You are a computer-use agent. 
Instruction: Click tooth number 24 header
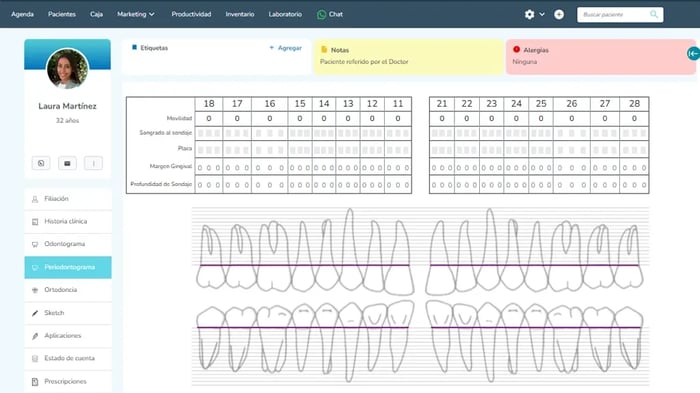[517, 104]
